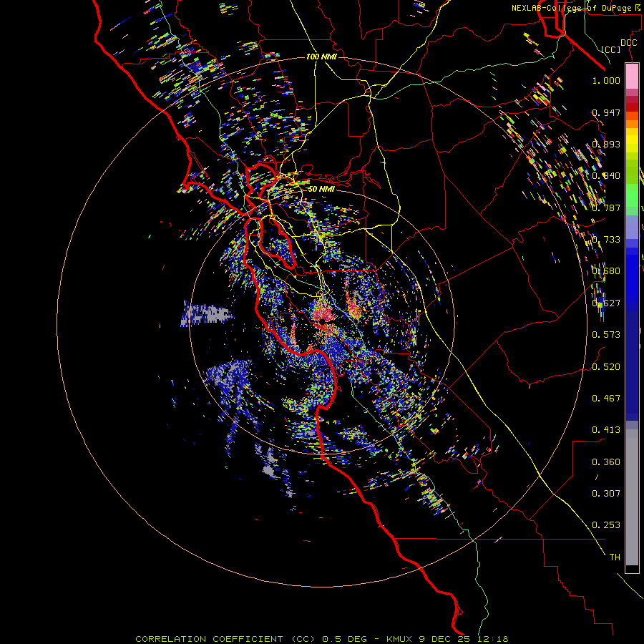
Task: Pick the gray segment of the color bar
Action: coord(632,497)
